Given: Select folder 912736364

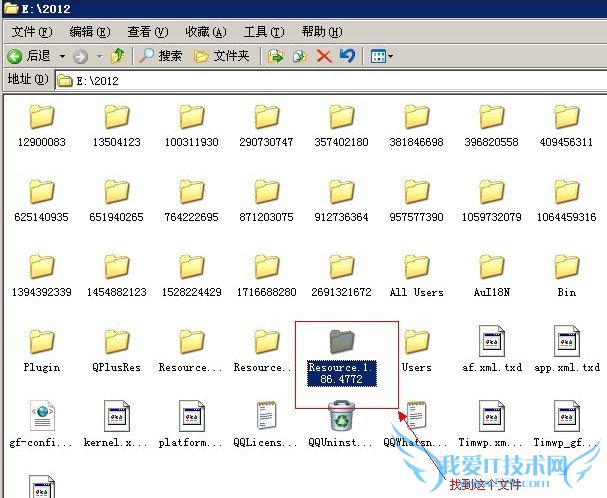Looking at the screenshot, I should [341, 201].
